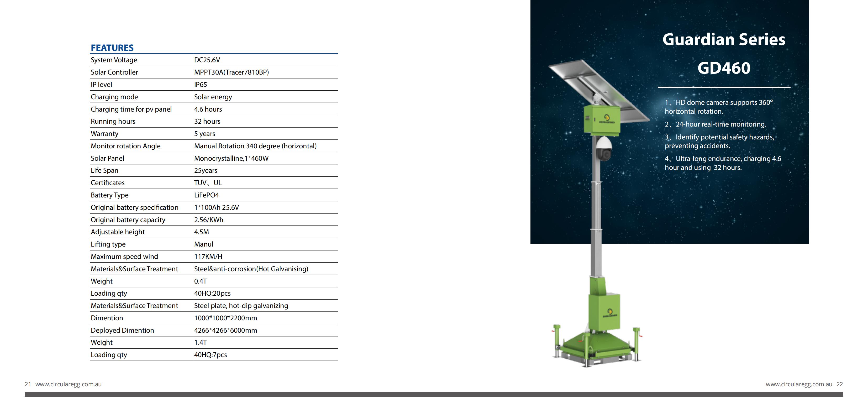Click the 'GD460' model heading
This screenshot has width=868, height=397.
coord(724,68)
